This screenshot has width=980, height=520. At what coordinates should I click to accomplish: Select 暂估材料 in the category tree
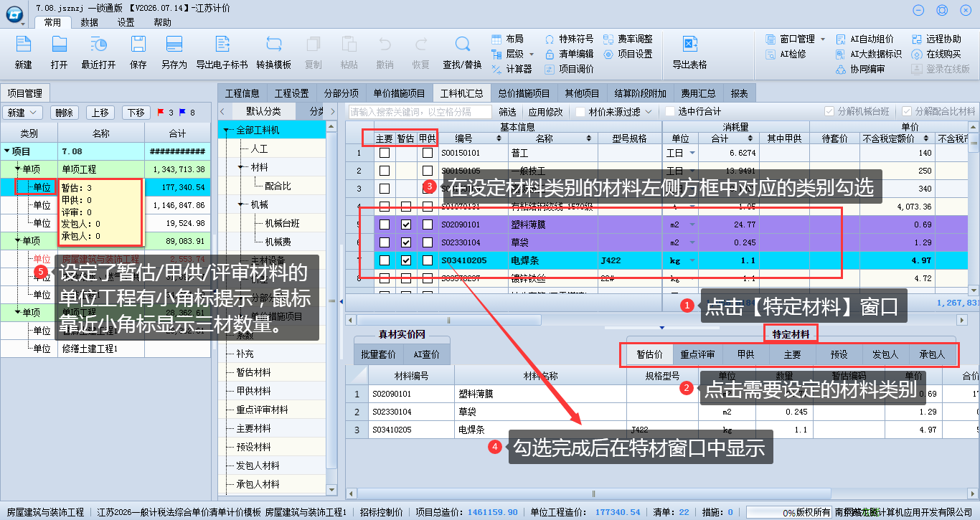253,372
